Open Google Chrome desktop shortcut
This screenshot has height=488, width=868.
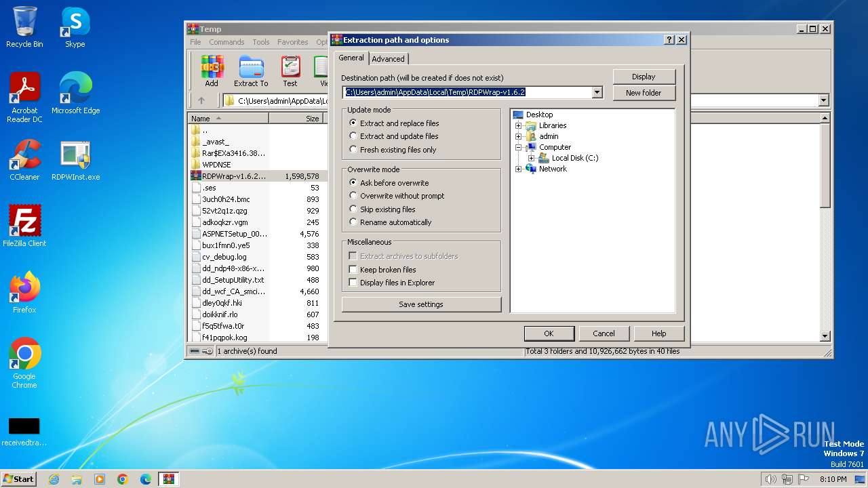point(24,364)
